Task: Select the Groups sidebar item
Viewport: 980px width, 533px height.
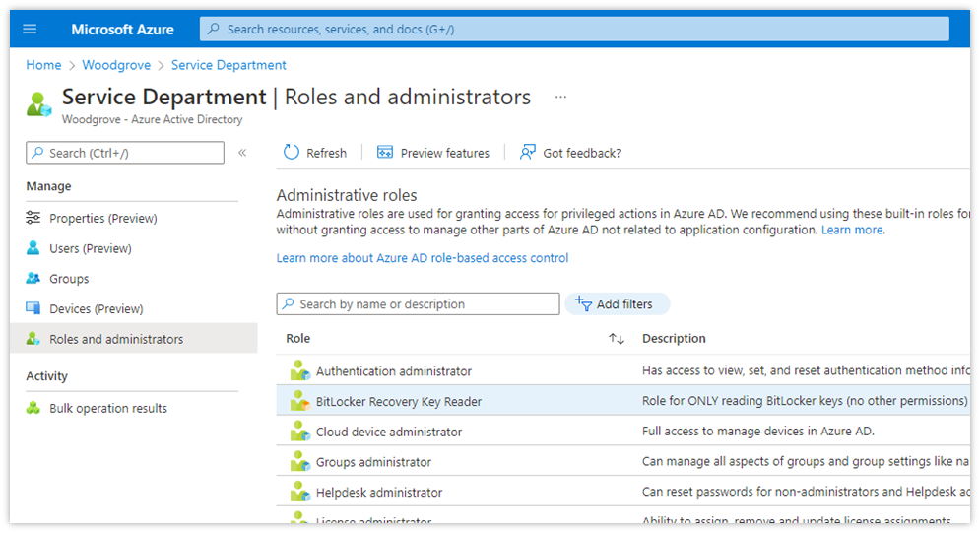Action: pyautogui.click(x=69, y=279)
